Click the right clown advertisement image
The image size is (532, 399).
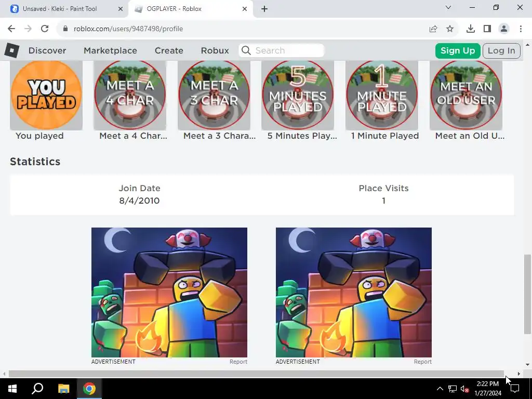(354, 292)
